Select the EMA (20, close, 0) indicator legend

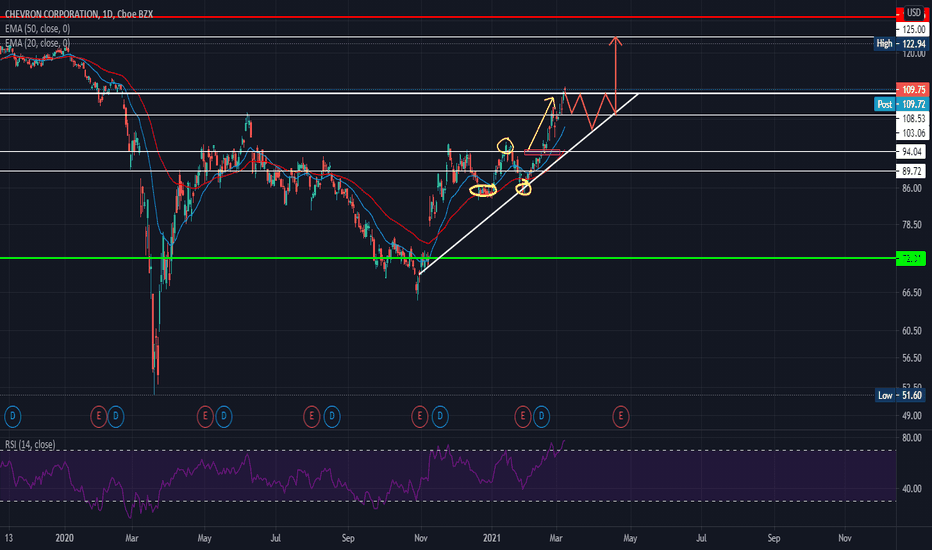pyautogui.click(x=37, y=43)
